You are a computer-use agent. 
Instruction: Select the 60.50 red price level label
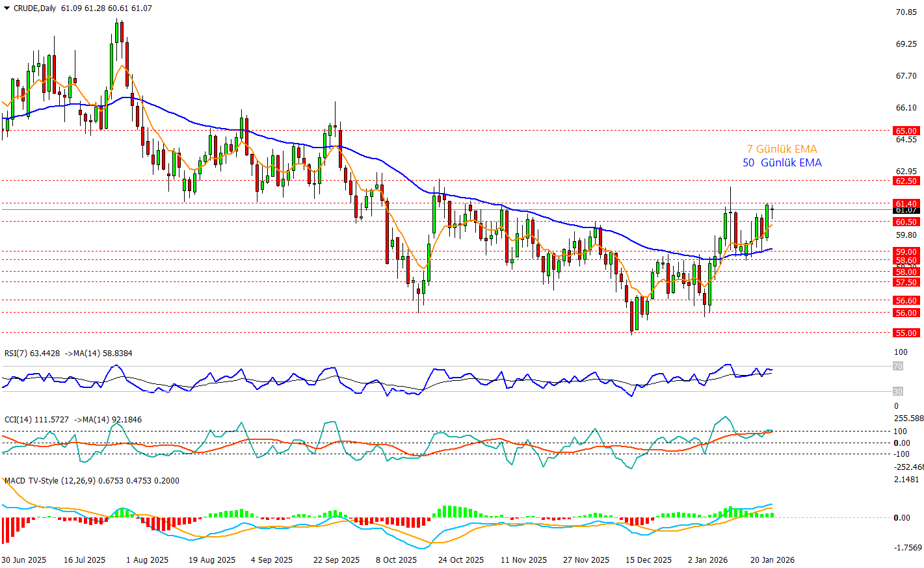pos(906,222)
